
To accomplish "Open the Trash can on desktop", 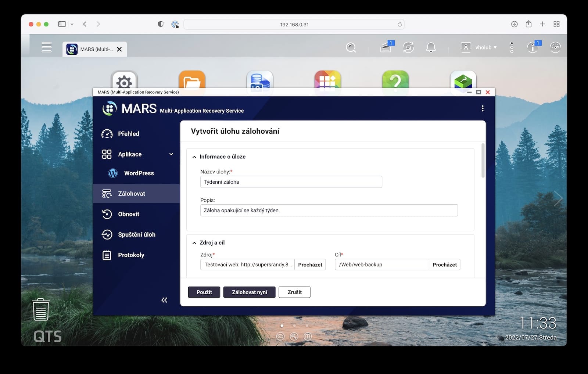I will 41,309.
